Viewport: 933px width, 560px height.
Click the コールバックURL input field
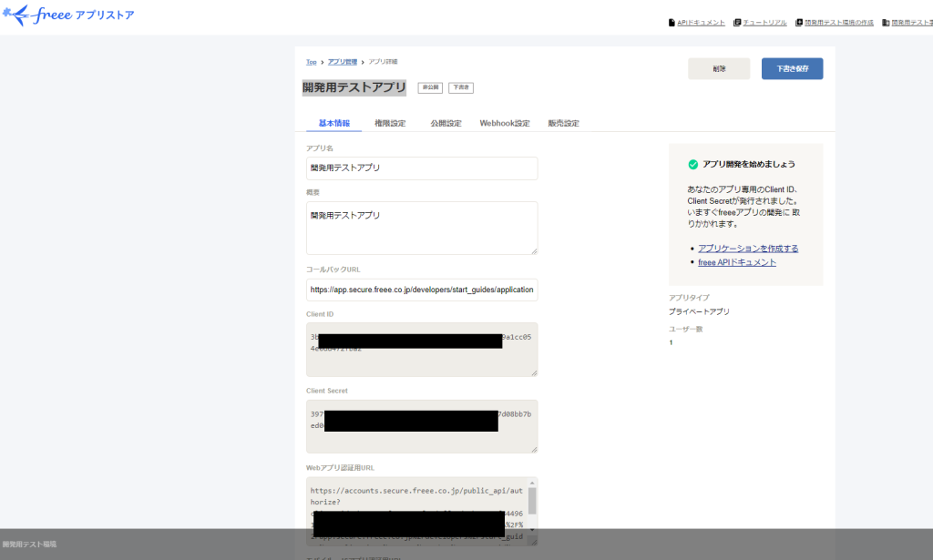point(422,290)
